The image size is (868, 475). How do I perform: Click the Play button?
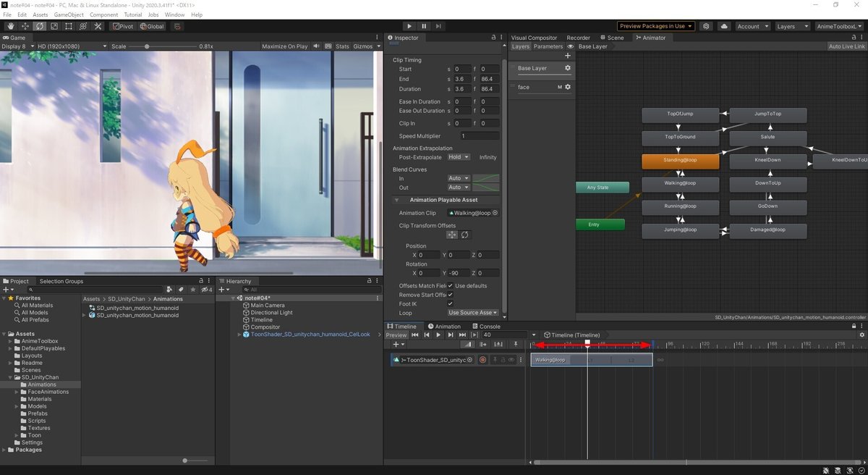point(409,26)
